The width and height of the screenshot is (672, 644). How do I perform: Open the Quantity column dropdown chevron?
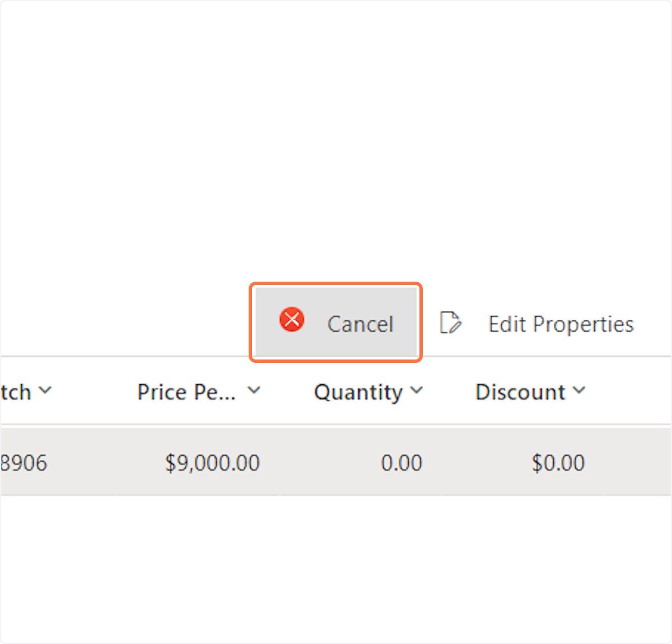[x=416, y=390]
